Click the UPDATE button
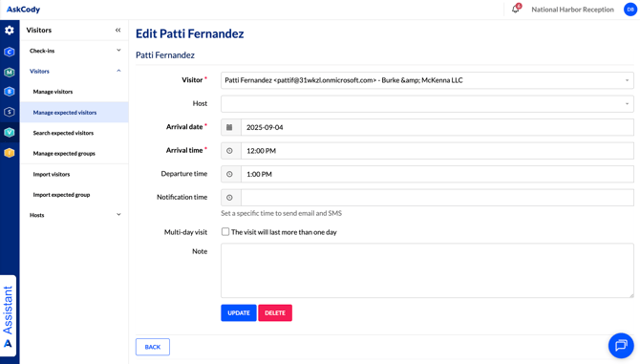The image size is (640, 364). click(x=239, y=313)
